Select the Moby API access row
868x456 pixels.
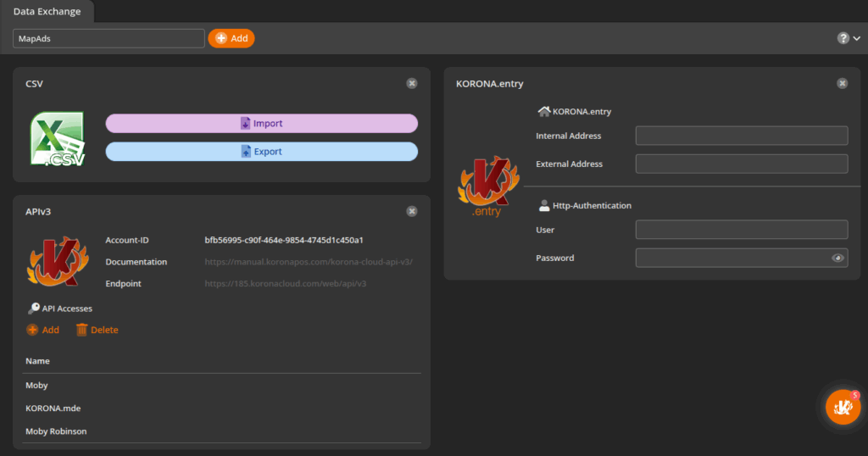pos(221,385)
